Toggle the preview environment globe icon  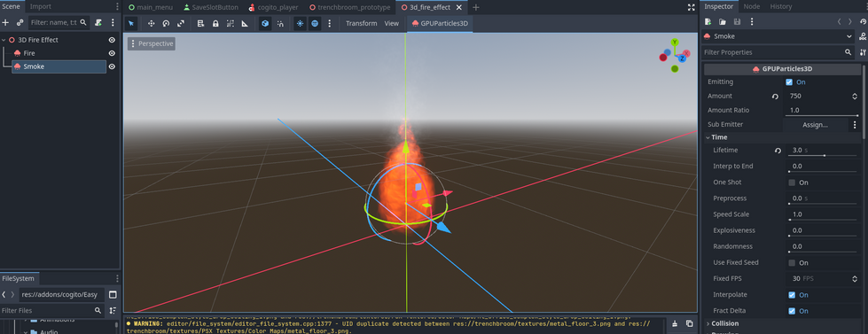tap(315, 24)
